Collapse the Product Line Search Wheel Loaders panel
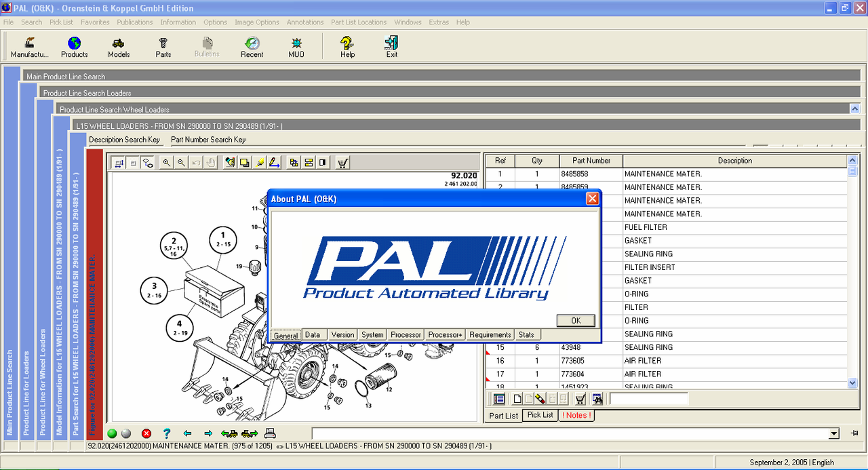Viewport: 868px width, 470px height. pyautogui.click(x=855, y=109)
